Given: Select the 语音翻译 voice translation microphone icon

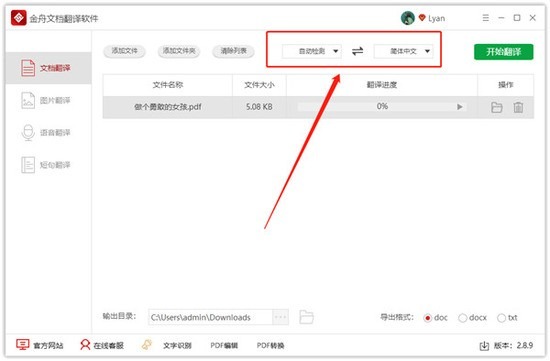Looking at the screenshot, I should [x=28, y=133].
